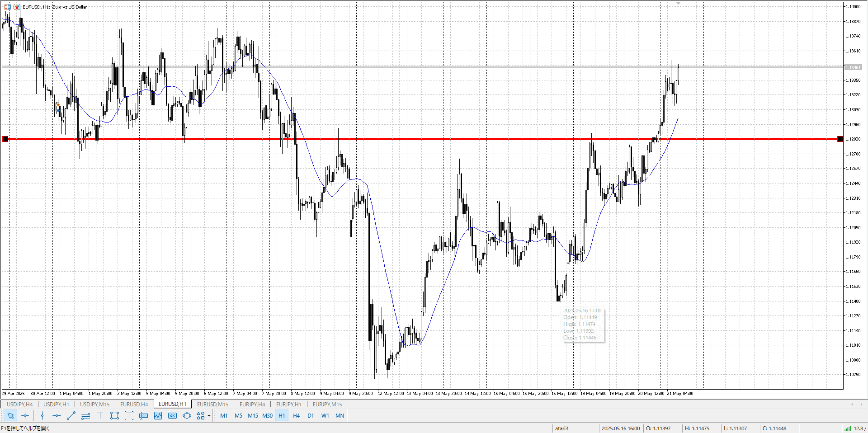868x433 pixels.
Task: Select the vertical line drawing tool
Action: pyautogui.click(x=42, y=416)
